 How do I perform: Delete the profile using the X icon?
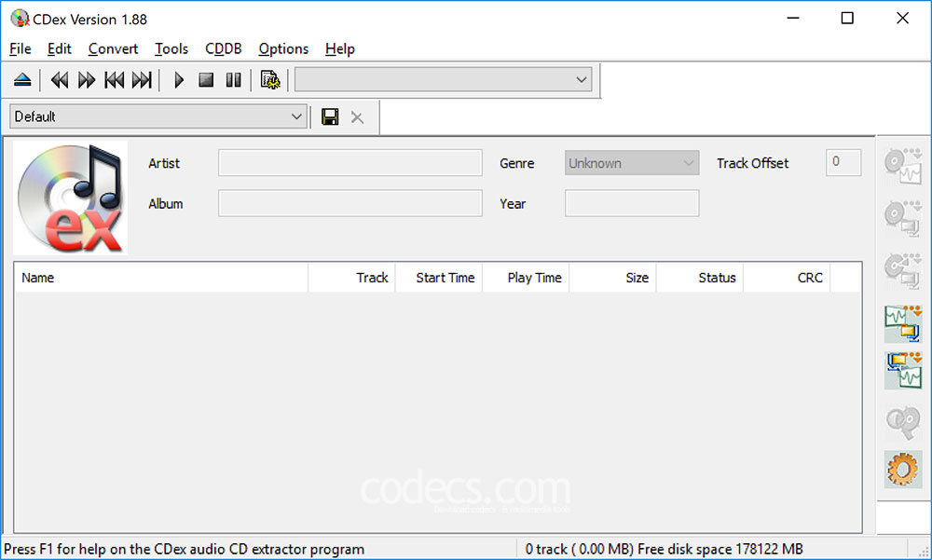click(x=357, y=117)
